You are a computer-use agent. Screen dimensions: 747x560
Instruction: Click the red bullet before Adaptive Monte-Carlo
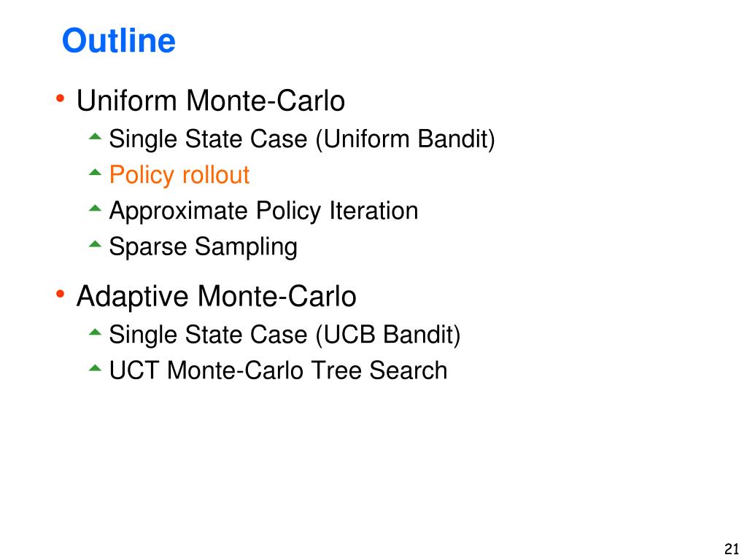[x=60, y=295]
